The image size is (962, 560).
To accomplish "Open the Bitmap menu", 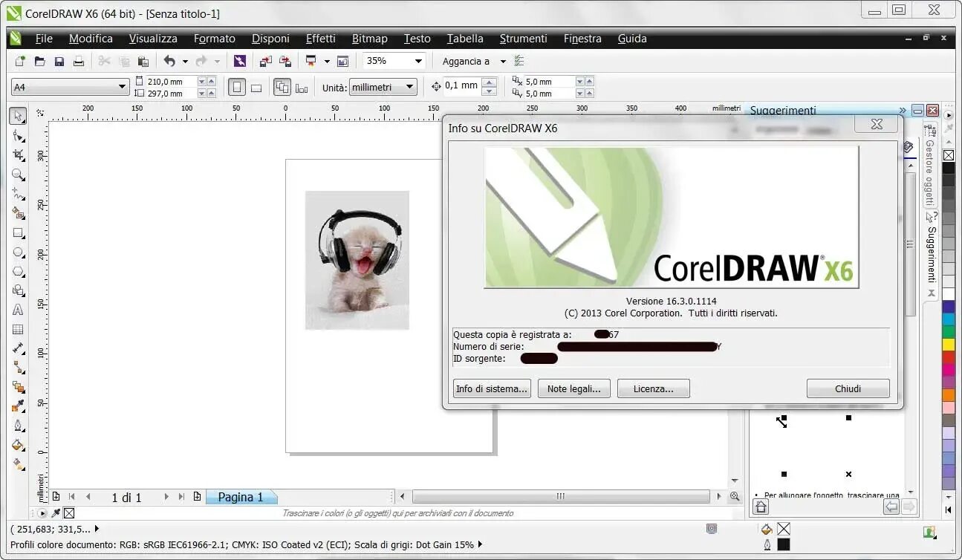I will coord(370,39).
